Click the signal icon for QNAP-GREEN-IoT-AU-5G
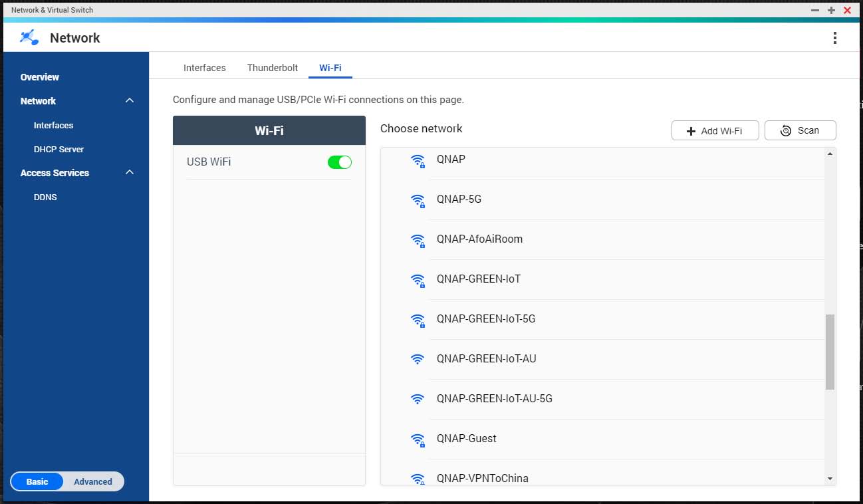Viewport: 863px width, 504px height. [x=418, y=399]
